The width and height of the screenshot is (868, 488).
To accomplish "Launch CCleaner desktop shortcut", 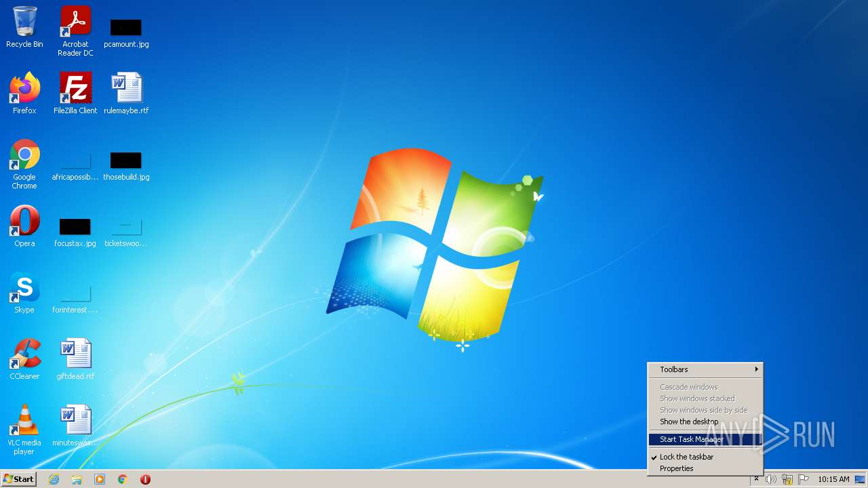I will coord(24,359).
